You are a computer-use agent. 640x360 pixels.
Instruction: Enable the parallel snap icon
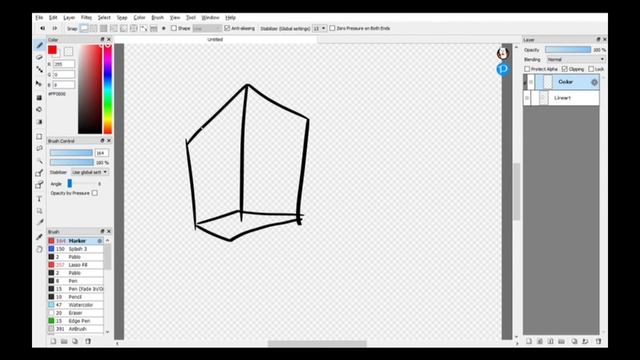[x=94, y=28]
